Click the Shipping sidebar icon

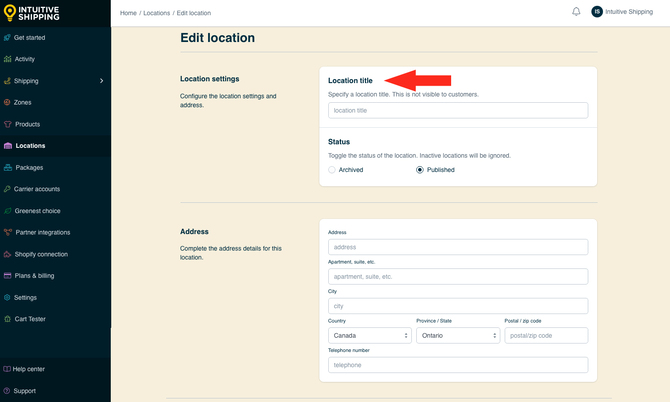pos(7,81)
